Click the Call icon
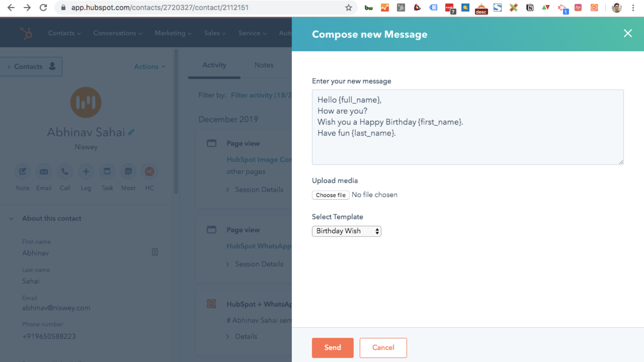This screenshot has height=362, width=644. 65,171
